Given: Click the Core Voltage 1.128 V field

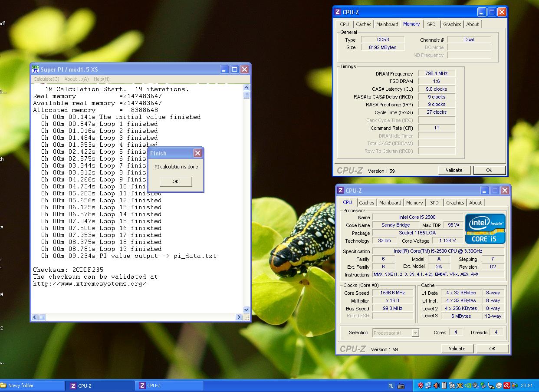Looking at the screenshot, I should pyautogui.click(x=447, y=240).
